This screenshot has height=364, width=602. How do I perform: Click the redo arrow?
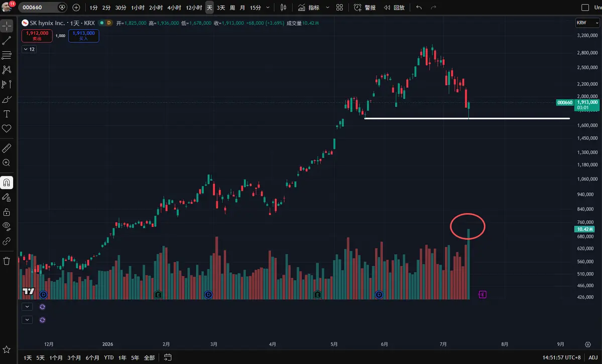click(x=433, y=8)
